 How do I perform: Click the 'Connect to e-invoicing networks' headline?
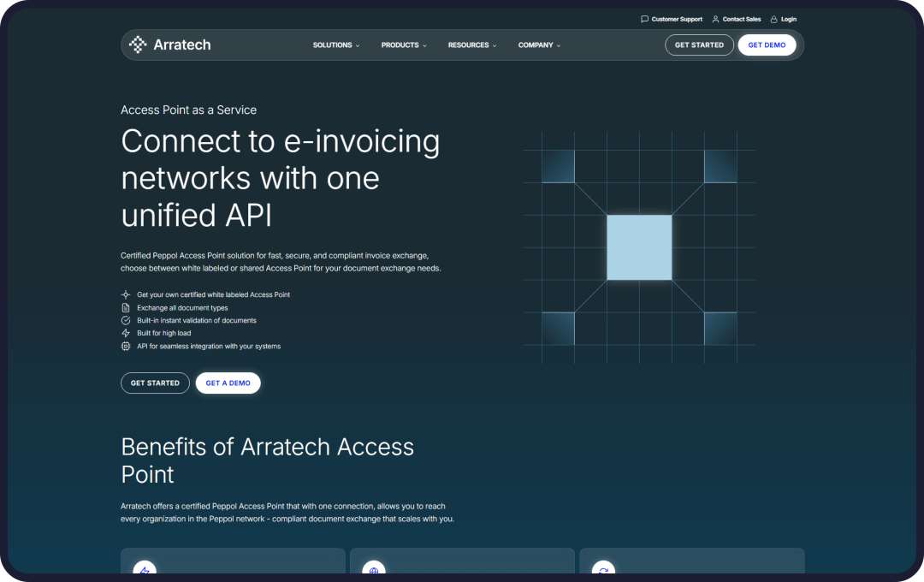[281, 178]
